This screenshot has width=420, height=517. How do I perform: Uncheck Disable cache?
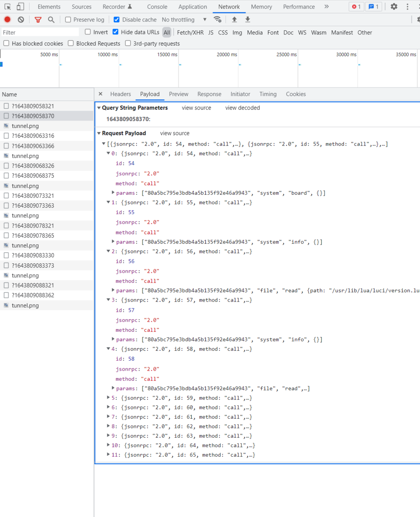116,19
